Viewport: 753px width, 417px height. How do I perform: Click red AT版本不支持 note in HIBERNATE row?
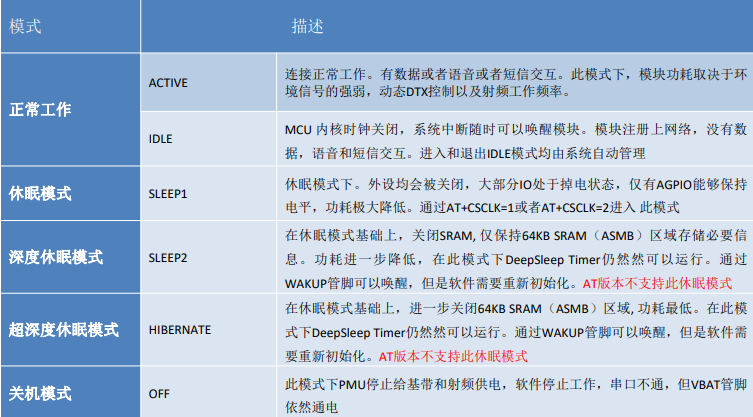(453, 356)
